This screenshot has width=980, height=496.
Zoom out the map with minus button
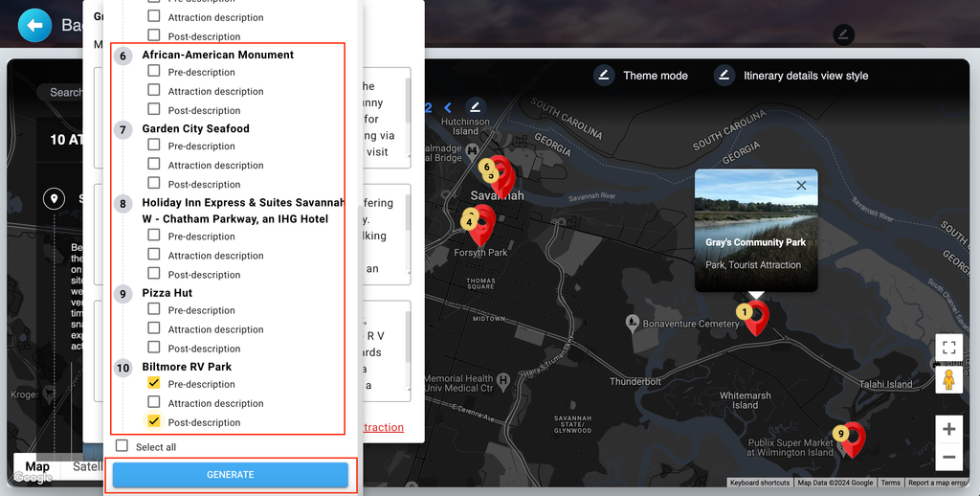click(948, 458)
